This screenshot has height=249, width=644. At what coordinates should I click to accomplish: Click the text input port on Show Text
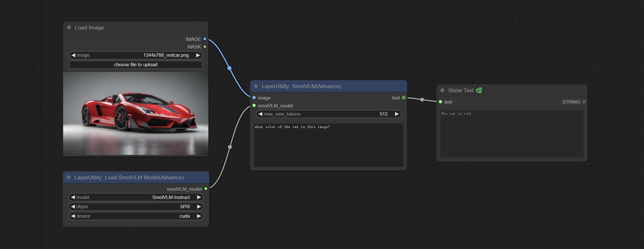(x=440, y=102)
